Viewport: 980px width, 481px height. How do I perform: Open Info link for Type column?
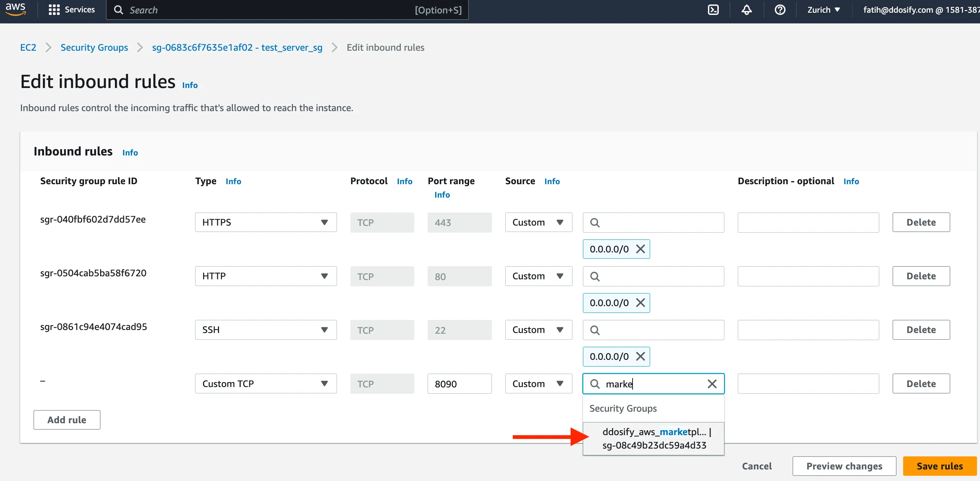click(x=233, y=181)
